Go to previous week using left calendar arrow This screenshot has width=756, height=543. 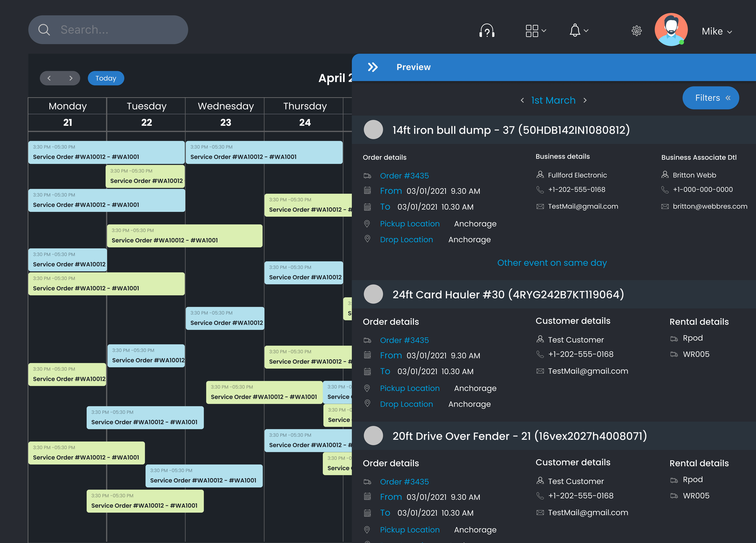tap(49, 78)
